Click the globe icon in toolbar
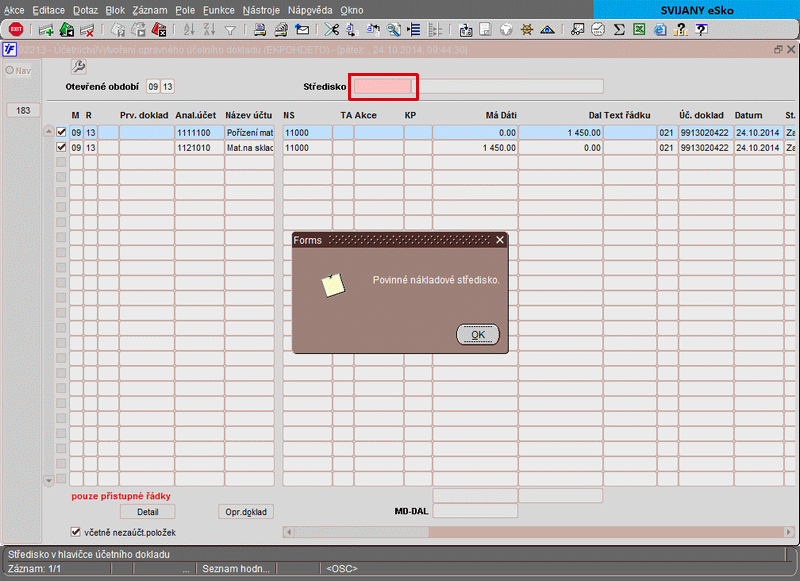This screenshot has width=800, height=581. point(506,30)
